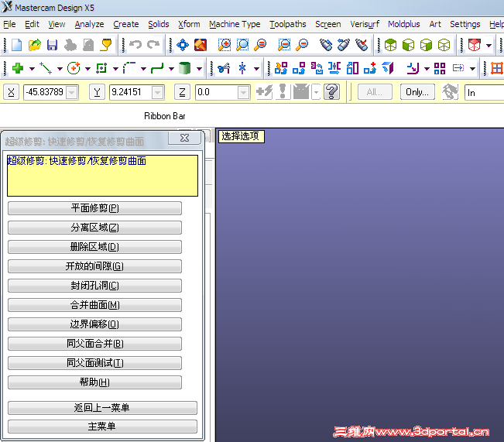Click the question mark help icon in ribbon
This screenshot has width=504, height=442.
[x=331, y=92]
